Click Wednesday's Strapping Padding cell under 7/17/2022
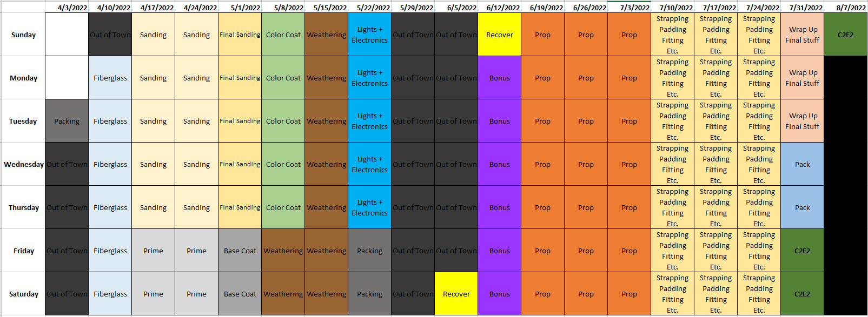 (x=715, y=164)
